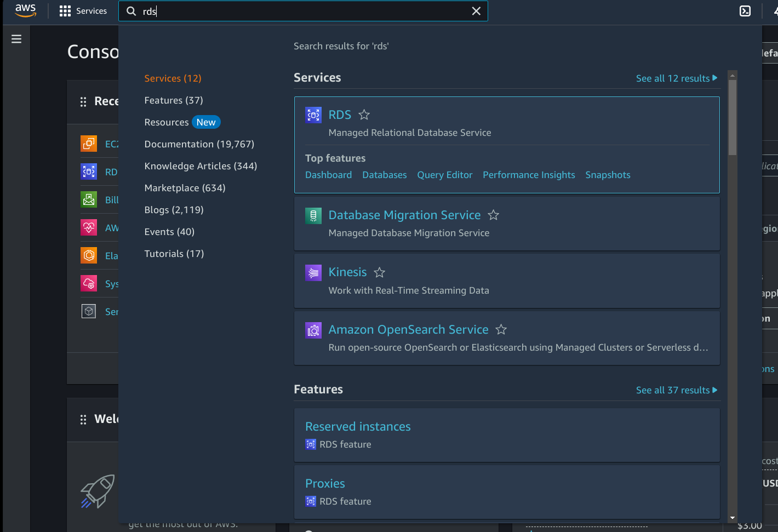The image size is (778, 532).
Task: Open Snapshots top feature
Action: click(608, 175)
